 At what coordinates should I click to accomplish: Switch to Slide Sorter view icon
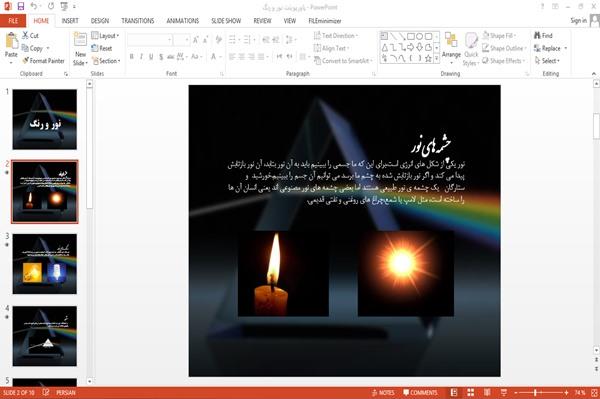point(471,392)
